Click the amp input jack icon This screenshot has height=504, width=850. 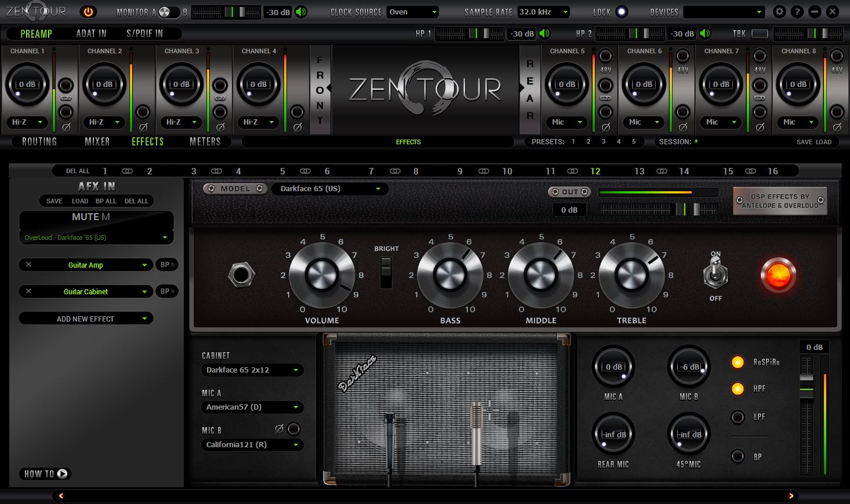pos(241,275)
